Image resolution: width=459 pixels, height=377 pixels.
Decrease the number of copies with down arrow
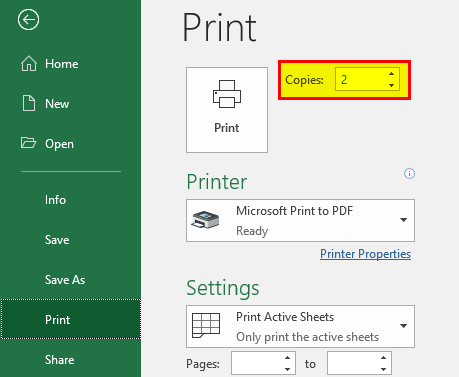click(x=391, y=85)
